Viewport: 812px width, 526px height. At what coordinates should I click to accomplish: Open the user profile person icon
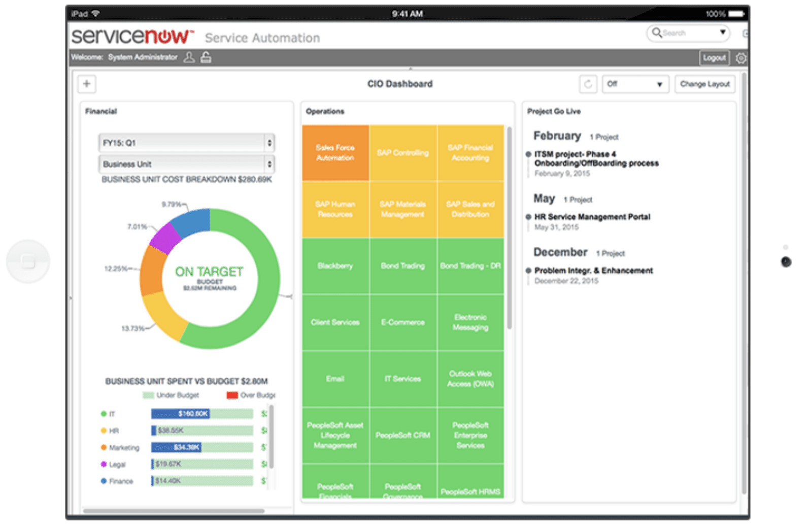coord(190,57)
